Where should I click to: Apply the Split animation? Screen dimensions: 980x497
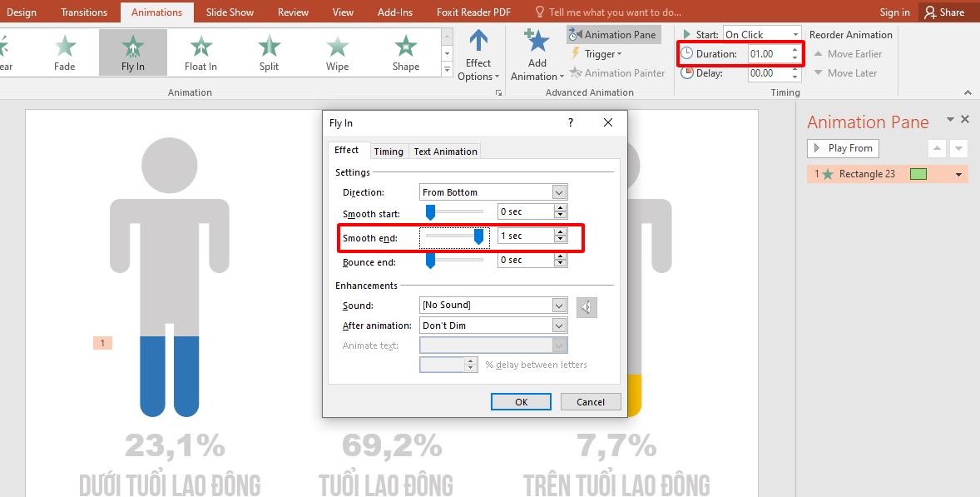(268, 50)
